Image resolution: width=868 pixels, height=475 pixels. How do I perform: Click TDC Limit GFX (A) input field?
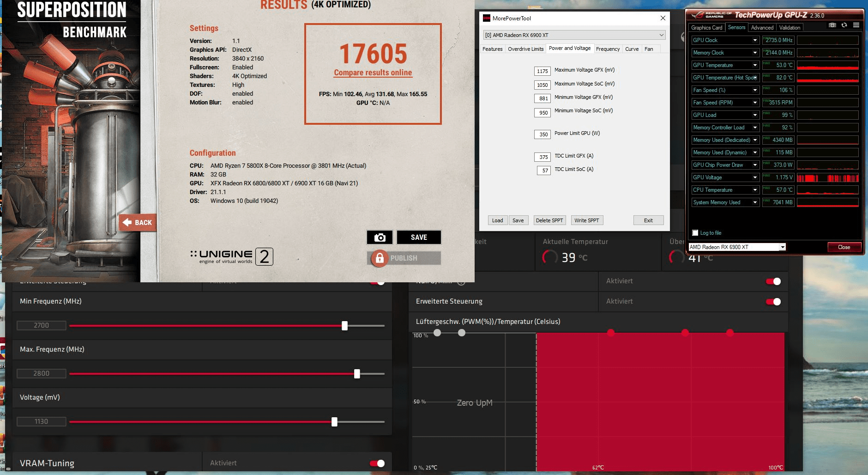click(542, 157)
